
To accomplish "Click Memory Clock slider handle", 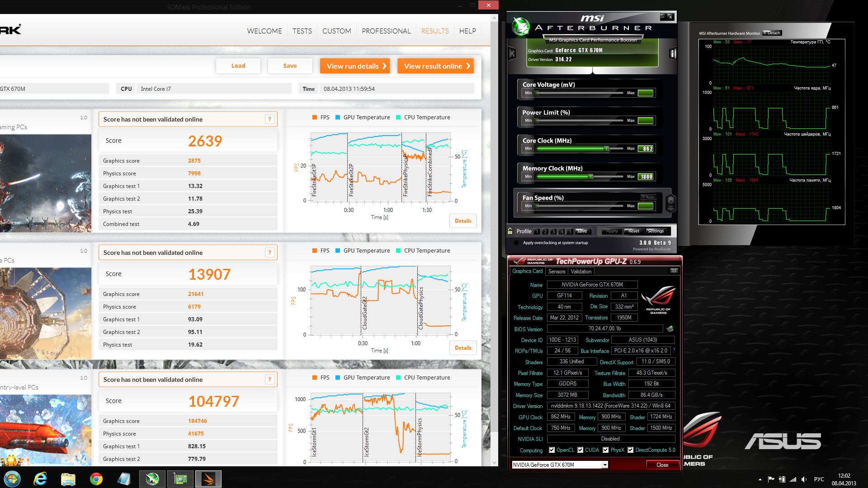I will 590,176.
